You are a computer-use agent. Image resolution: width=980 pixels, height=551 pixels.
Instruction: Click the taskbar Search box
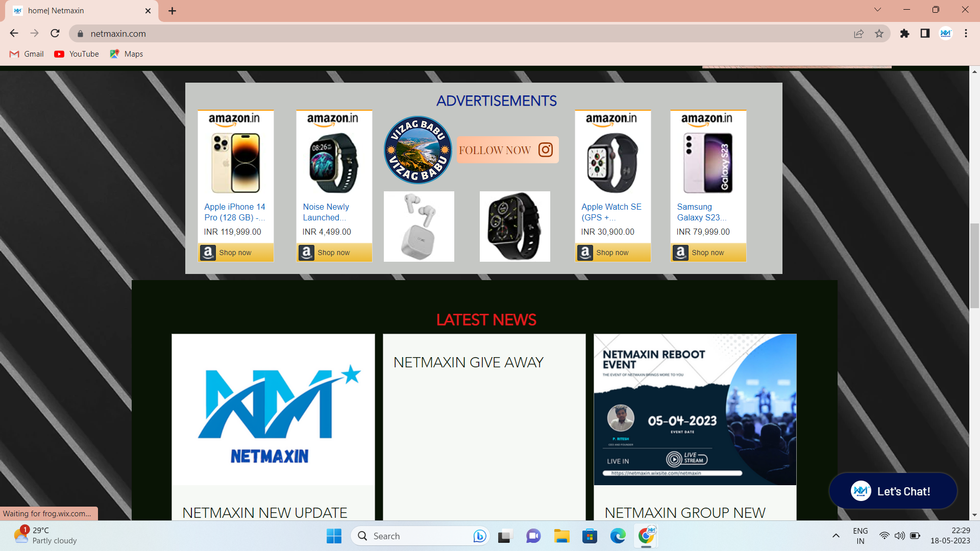tap(420, 536)
